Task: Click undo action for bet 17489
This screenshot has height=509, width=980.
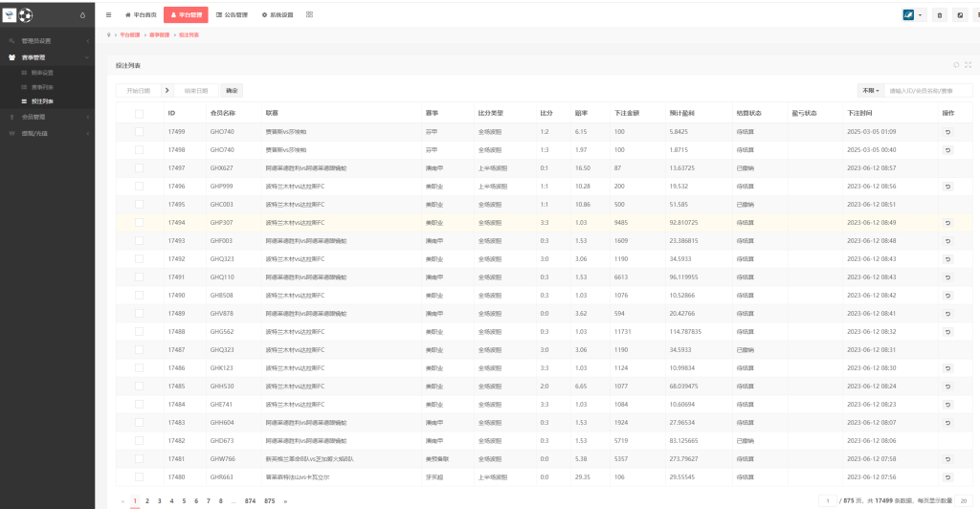Action: click(947, 314)
